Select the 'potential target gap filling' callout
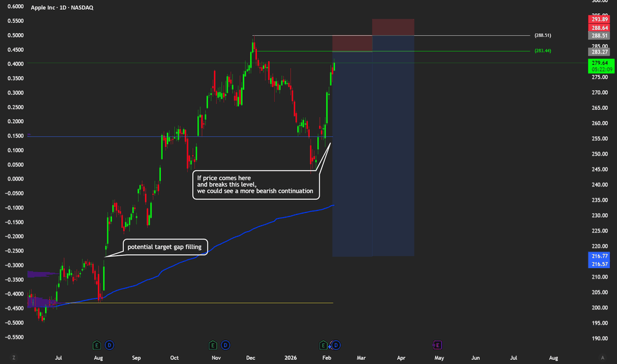 pos(164,248)
